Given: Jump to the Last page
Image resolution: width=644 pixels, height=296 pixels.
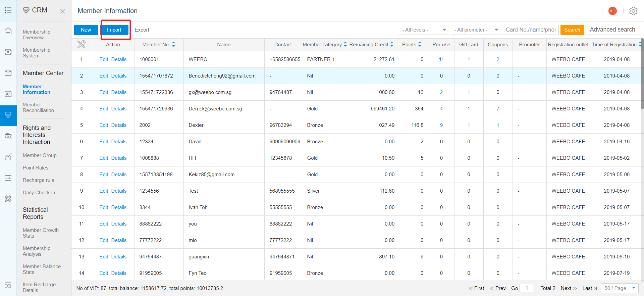Looking at the screenshot, I should [x=590, y=288].
